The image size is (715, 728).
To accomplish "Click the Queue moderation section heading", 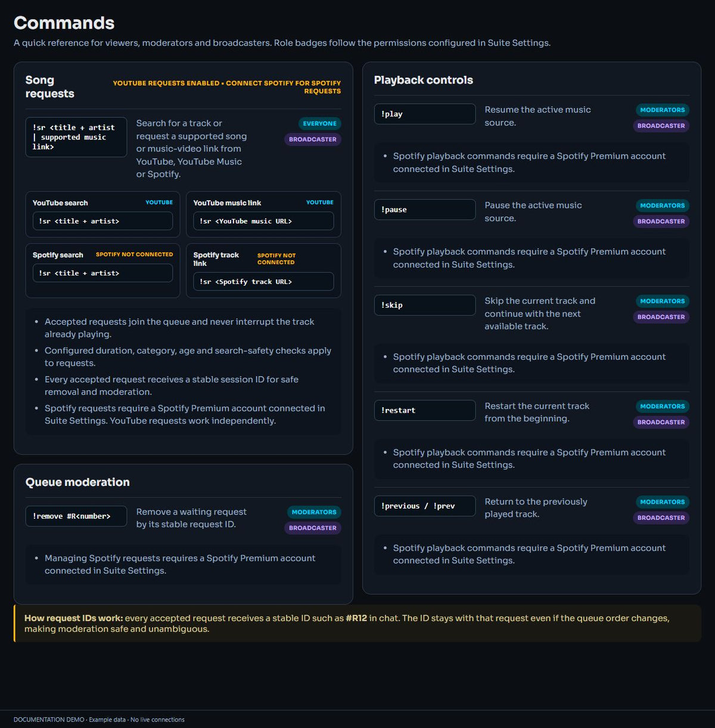I will point(77,482).
